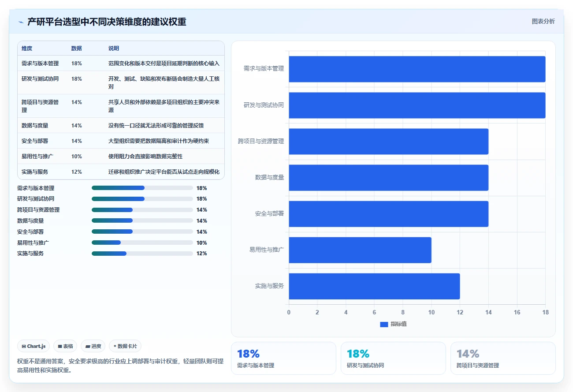This screenshot has width=573, height=392.
Task: Click description 没有统一口径就无法形成可靠的管理反馈
Action: (156, 126)
